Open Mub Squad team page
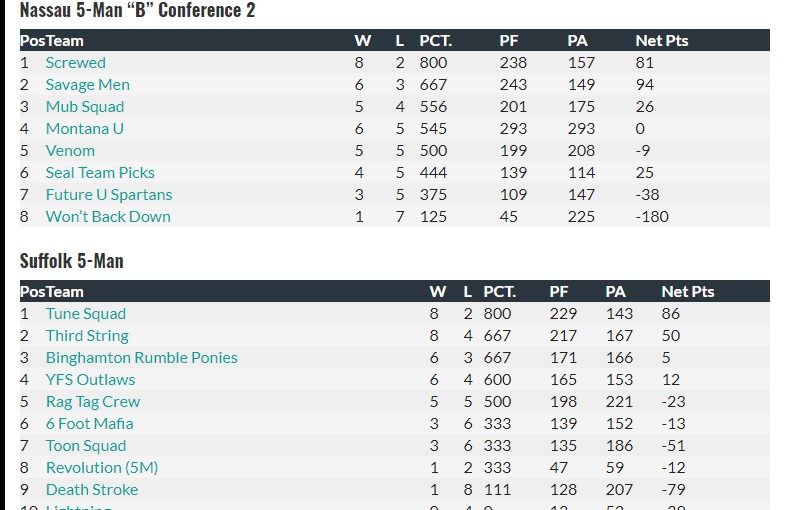 (x=85, y=106)
